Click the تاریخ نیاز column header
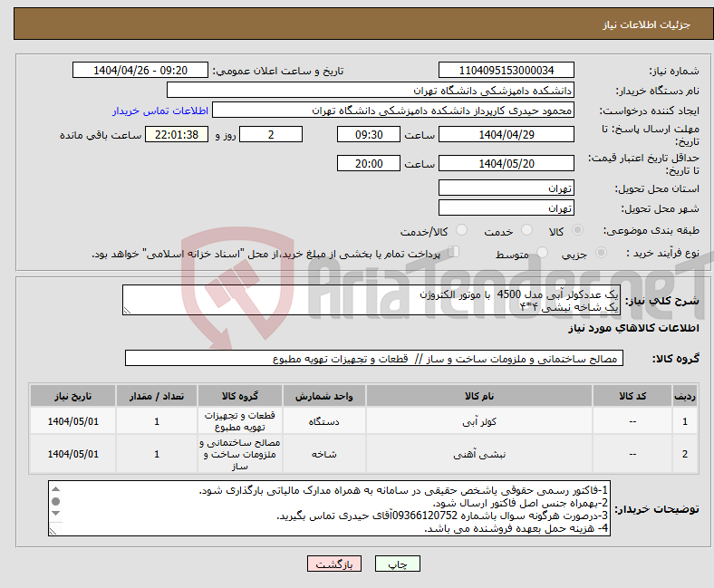 (x=72, y=396)
